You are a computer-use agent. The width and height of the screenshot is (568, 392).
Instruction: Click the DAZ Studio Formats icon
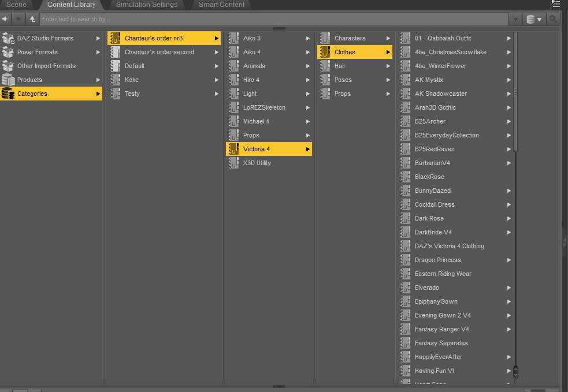coord(8,38)
